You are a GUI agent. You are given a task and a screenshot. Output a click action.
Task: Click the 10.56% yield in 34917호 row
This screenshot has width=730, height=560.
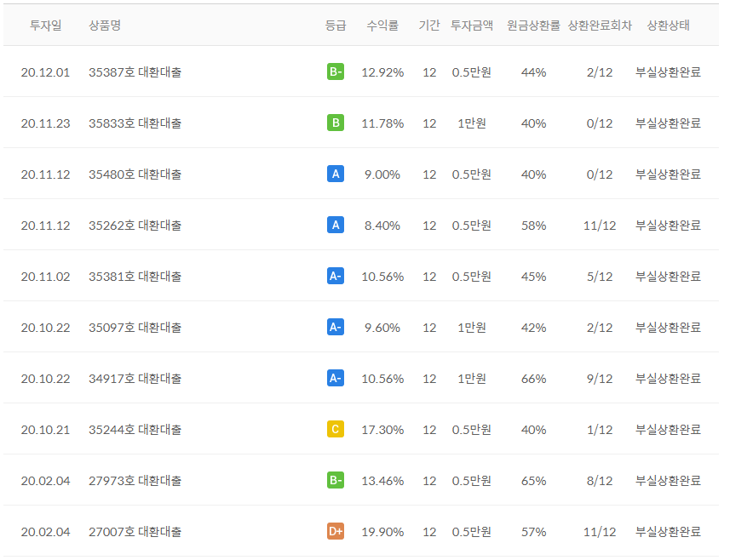(382, 379)
